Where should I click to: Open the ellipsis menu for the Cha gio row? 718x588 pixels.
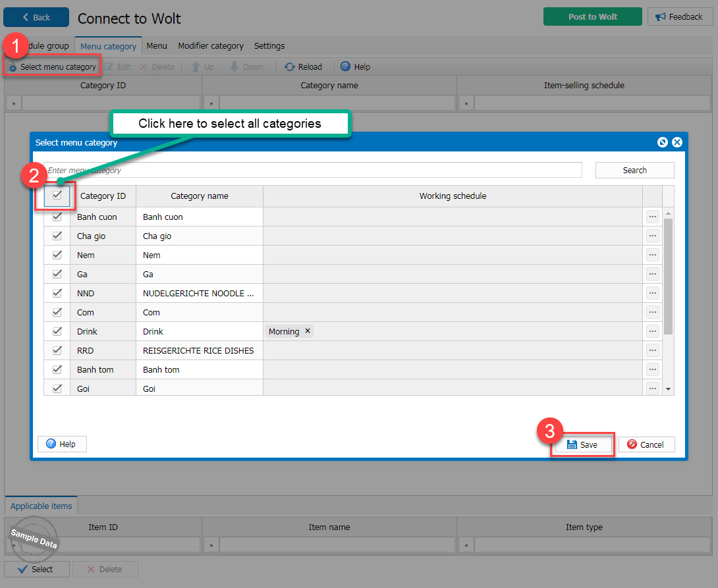click(653, 236)
